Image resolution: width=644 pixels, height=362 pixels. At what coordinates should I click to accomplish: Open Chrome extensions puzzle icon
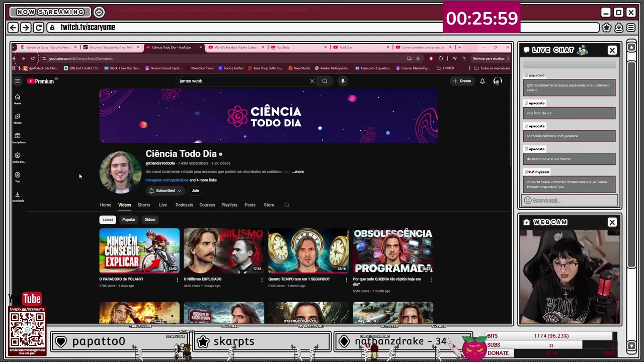coord(441,58)
